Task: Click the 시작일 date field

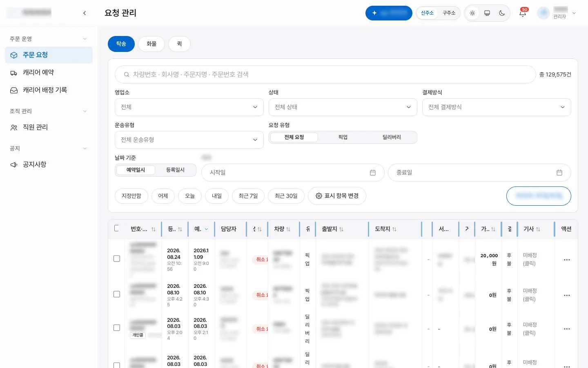Action: (293, 173)
